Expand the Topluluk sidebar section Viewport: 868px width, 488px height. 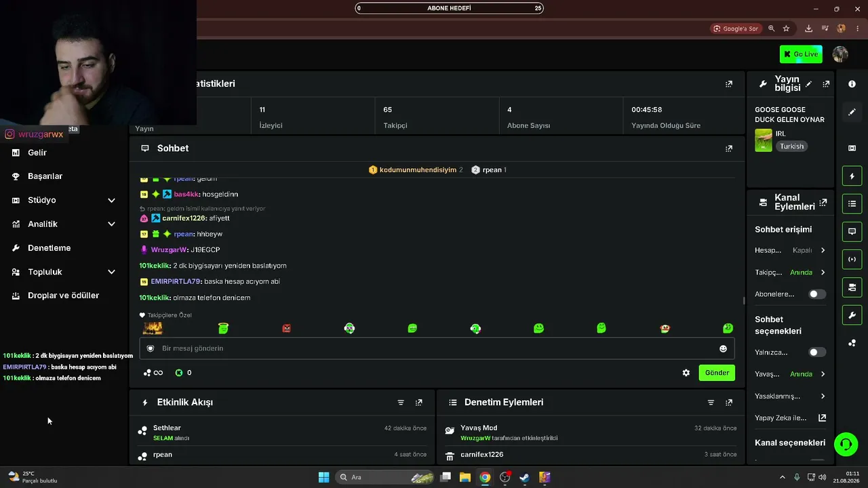[x=63, y=272]
